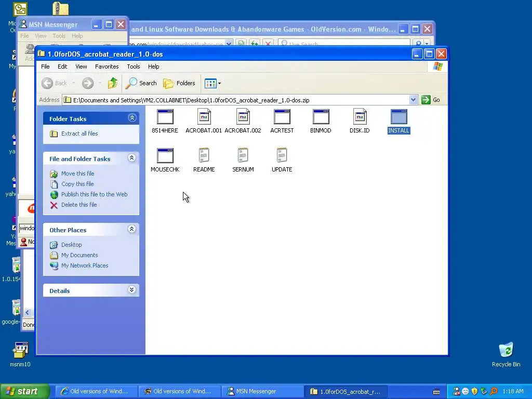
Task: Click the Windows Start button
Action: (24, 392)
